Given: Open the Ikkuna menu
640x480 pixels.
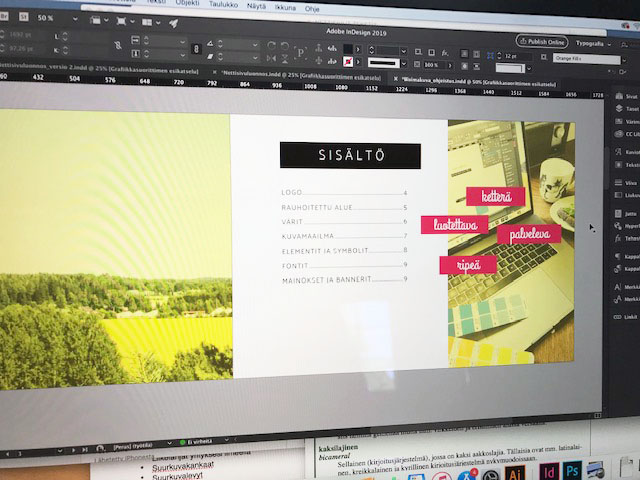Looking at the screenshot, I should click(x=285, y=7).
